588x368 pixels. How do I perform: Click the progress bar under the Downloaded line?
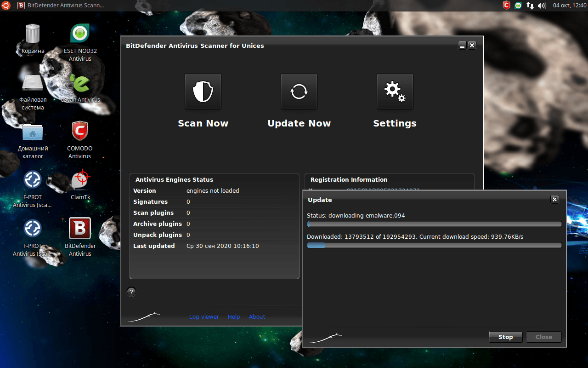click(434, 245)
